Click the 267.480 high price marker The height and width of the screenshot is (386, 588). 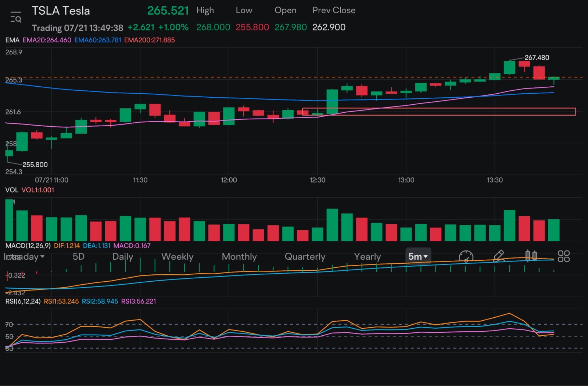pos(537,58)
